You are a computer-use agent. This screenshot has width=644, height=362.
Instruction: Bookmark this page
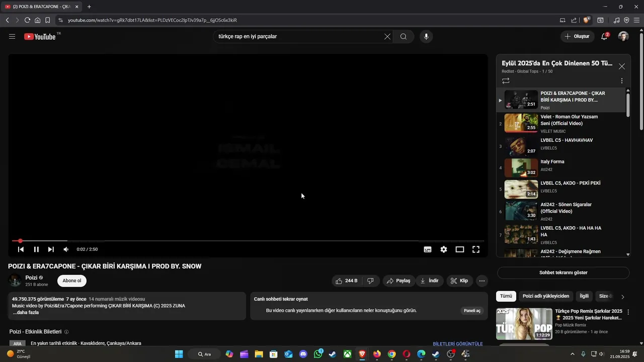(47, 20)
